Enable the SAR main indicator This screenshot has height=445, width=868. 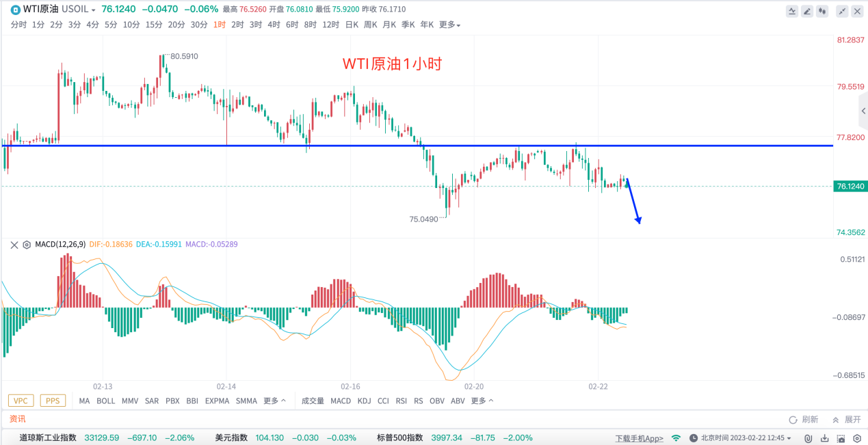tap(152, 401)
